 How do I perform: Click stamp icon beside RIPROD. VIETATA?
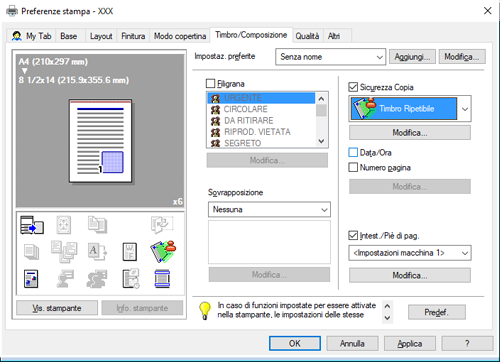(x=216, y=132)
